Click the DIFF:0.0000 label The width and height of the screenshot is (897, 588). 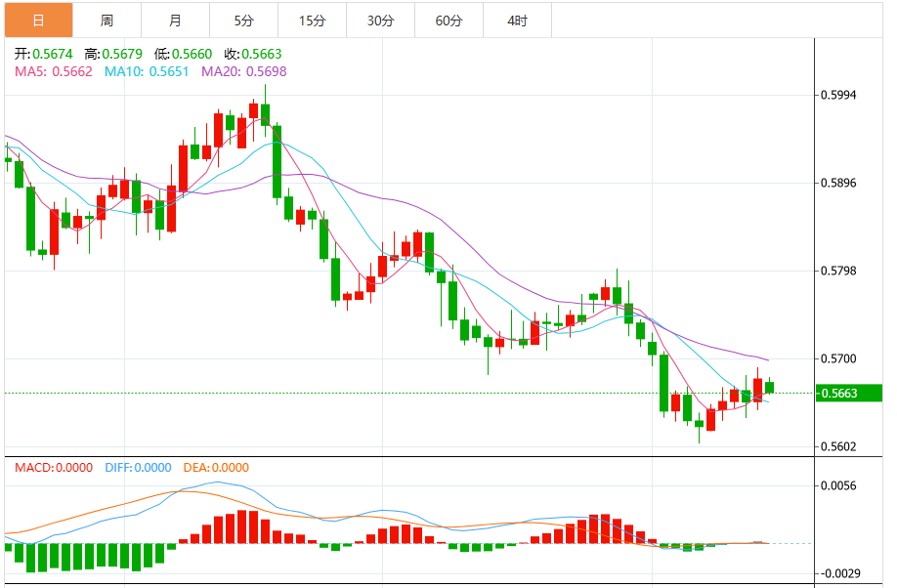[x=138, y=467]
